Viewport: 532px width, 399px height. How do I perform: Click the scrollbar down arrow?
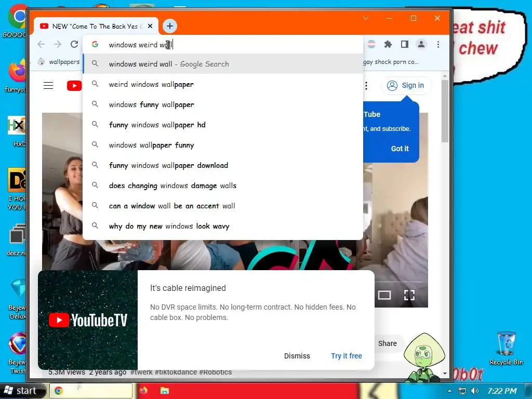[445, 373]
